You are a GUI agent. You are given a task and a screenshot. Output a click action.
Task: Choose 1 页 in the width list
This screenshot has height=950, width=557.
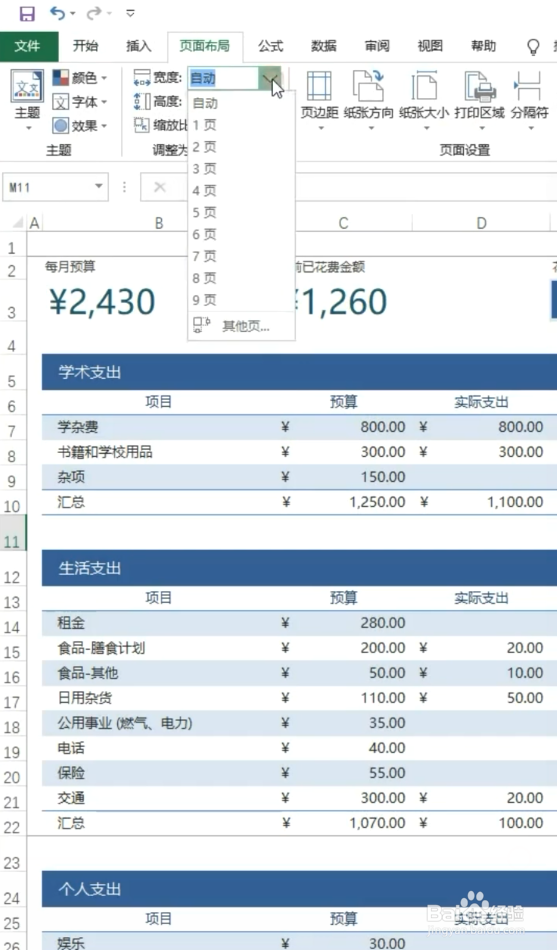pyautogui.click(x=241, y=125)
